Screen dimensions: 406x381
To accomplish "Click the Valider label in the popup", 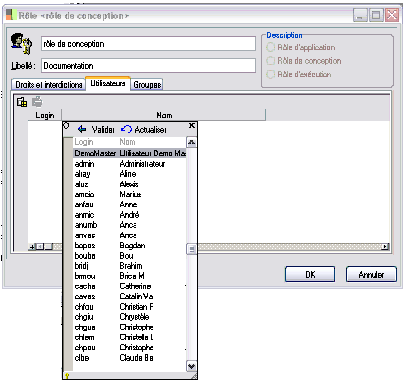I will click(103, 129).
